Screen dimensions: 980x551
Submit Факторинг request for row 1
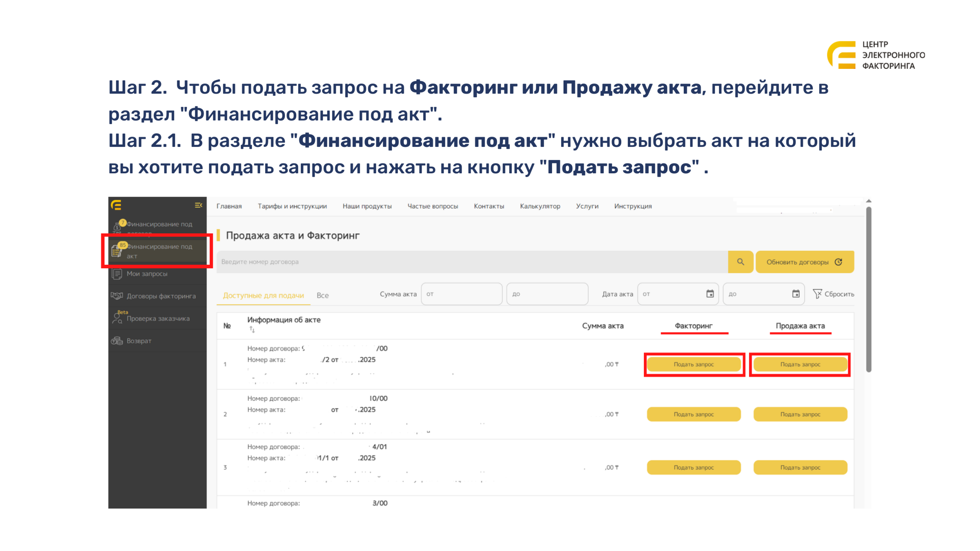pyautogui.click(x=694, y=364)
